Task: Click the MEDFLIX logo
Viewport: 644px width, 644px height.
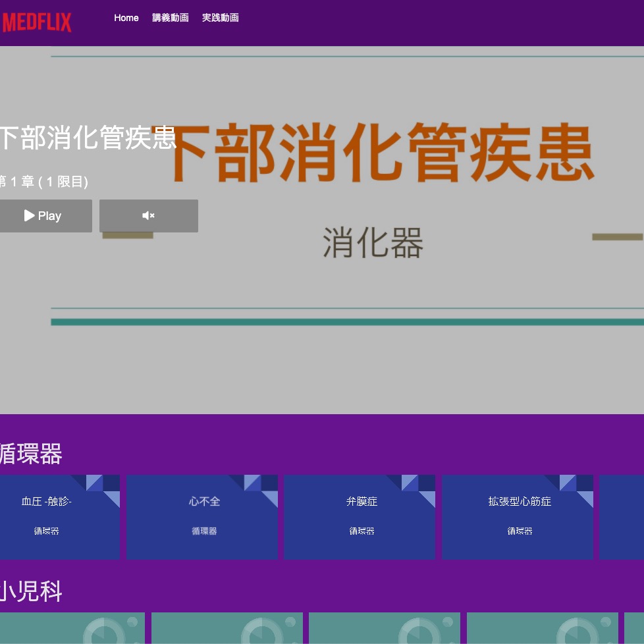Action: coord(37,22)
